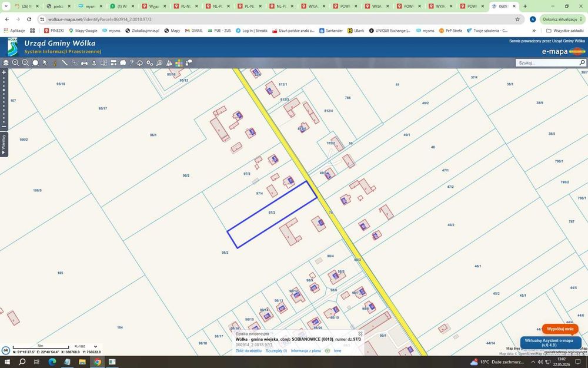Click the search magnifier beside Szukaj field
Viewport: 588px width, 368px height.
point(582,63)
